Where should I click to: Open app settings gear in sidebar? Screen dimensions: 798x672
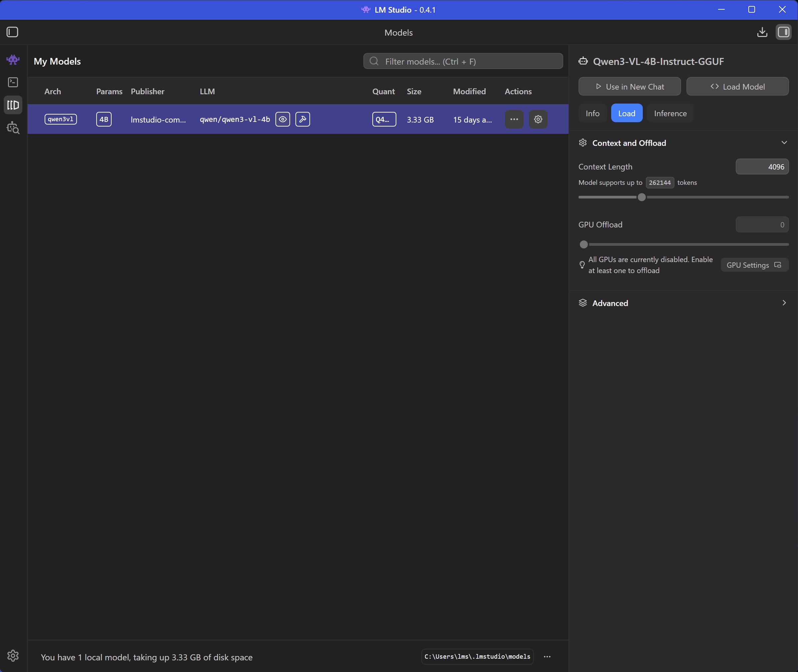click(13, 655)
